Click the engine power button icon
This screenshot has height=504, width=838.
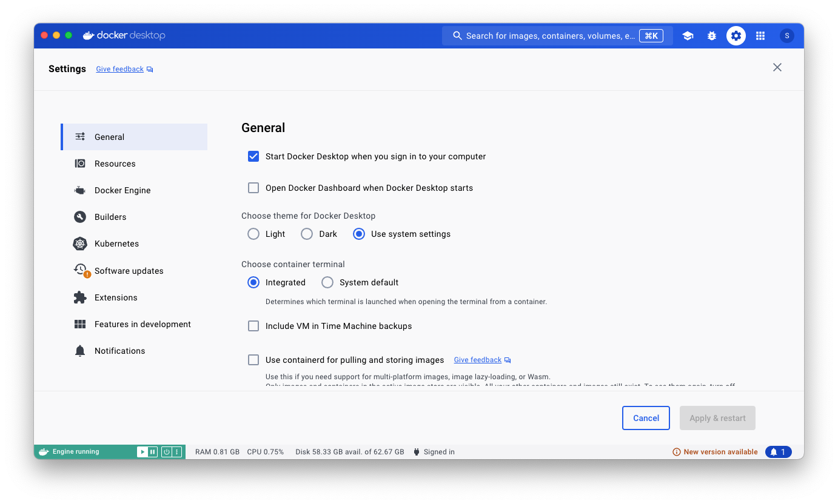166,452
